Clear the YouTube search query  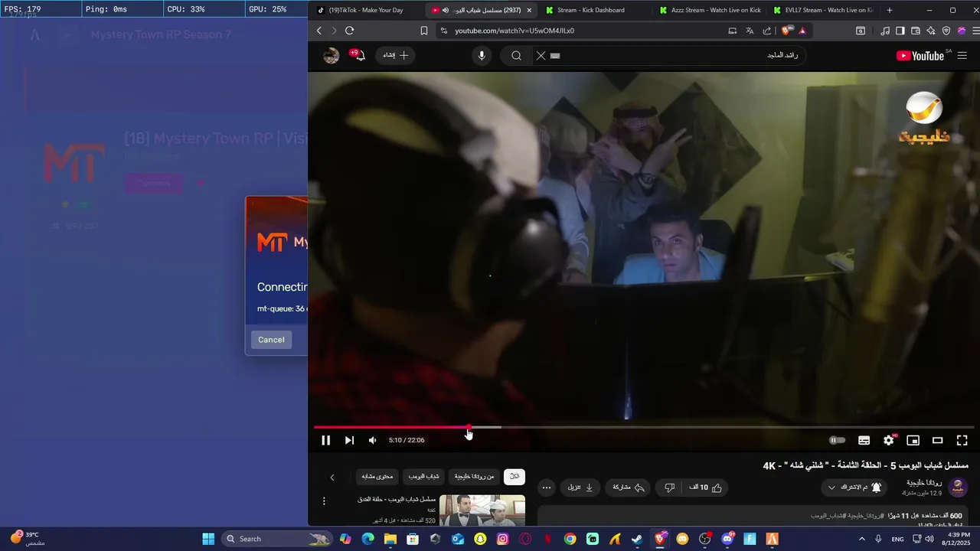(x=541, y=56)
